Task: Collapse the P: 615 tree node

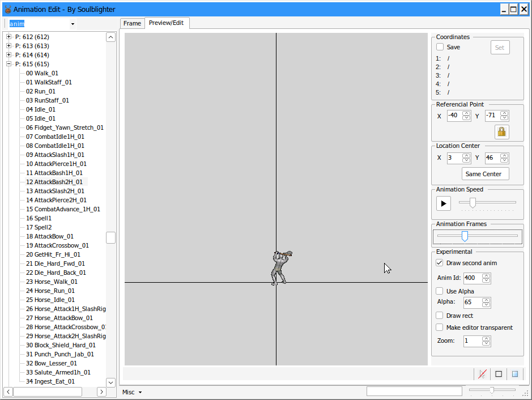Action: pos(9,64)
